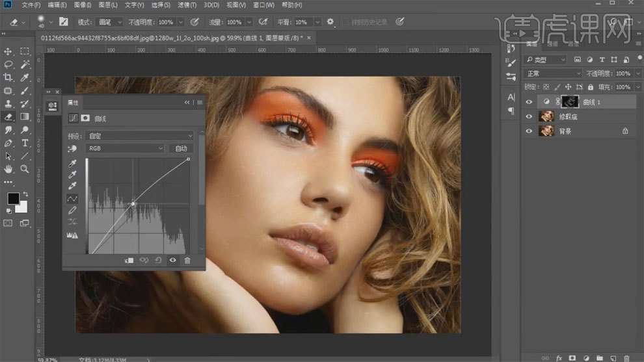Open the brush settings panel toggle in options bar

pos(64,21)
